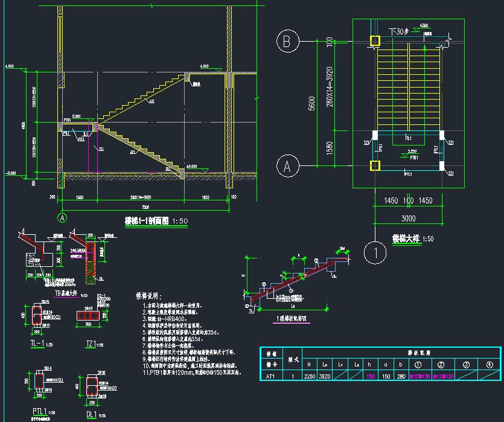The image size is (504, 422).
Task: Select the magenta 150 value in table
Action: pyautogui.click(x=369, y=375)
